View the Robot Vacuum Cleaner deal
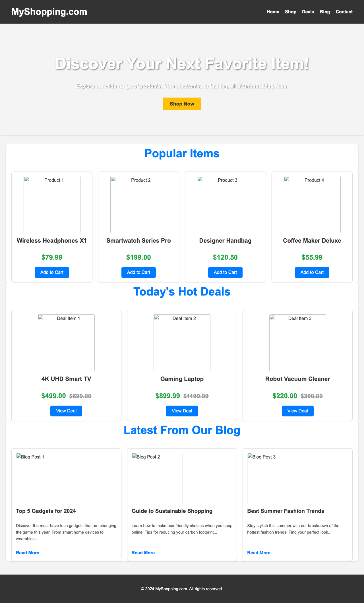 [297, 411]
